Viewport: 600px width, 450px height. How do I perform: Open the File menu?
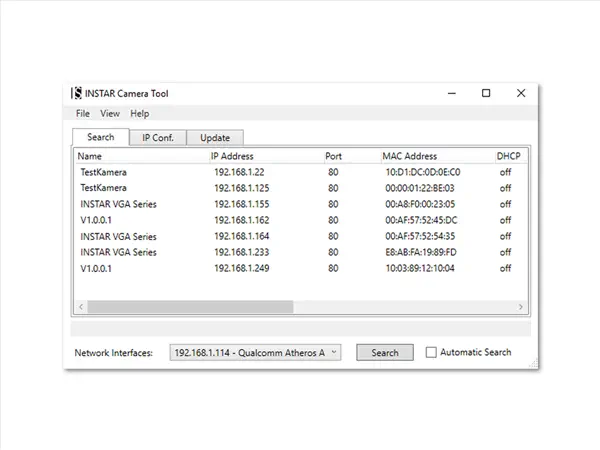83,114
